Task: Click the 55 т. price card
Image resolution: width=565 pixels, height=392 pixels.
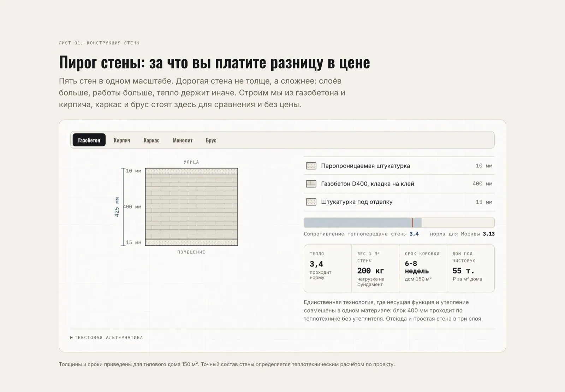Action: [471, 269]
